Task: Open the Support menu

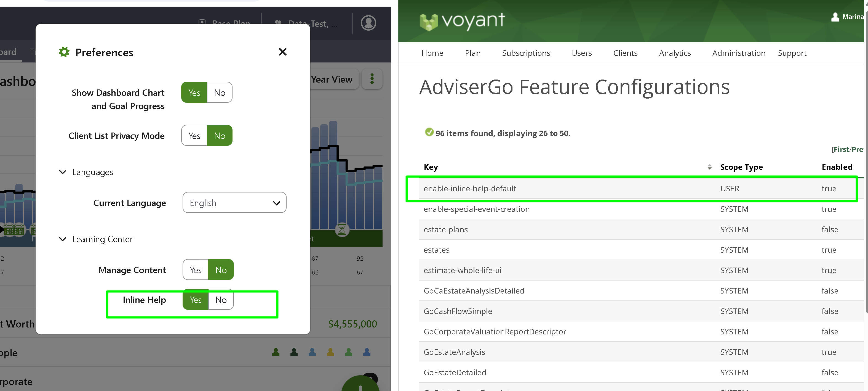Action: pos(792,53)
